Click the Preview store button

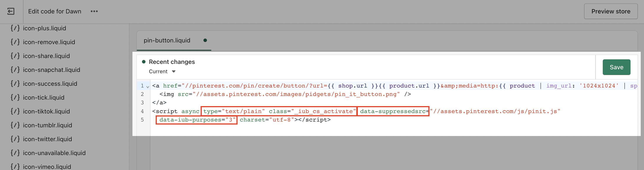(611, 11)
